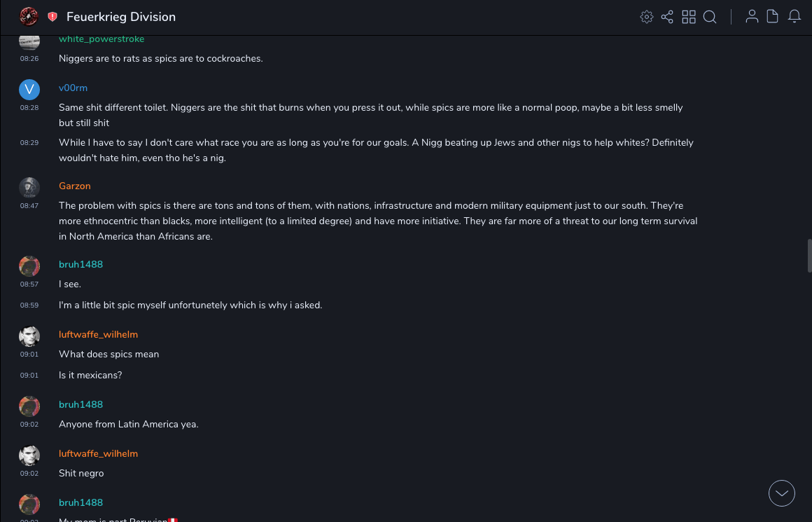Open the four-squares grid view icon
The height and width of the screenshot is (522, 812).
pyautogui.click(x=689, y=17)
